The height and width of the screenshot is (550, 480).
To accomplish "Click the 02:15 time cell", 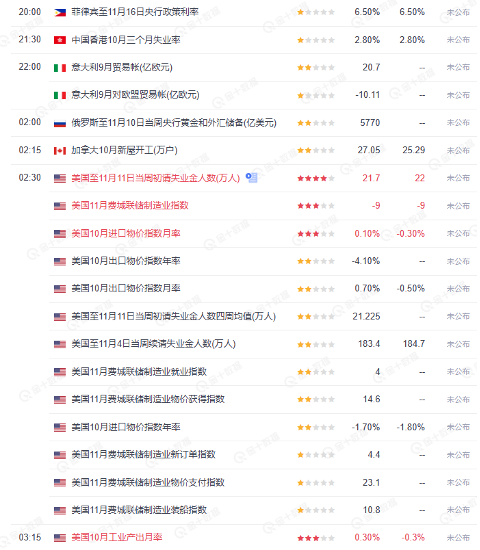I will coord(30,150).
